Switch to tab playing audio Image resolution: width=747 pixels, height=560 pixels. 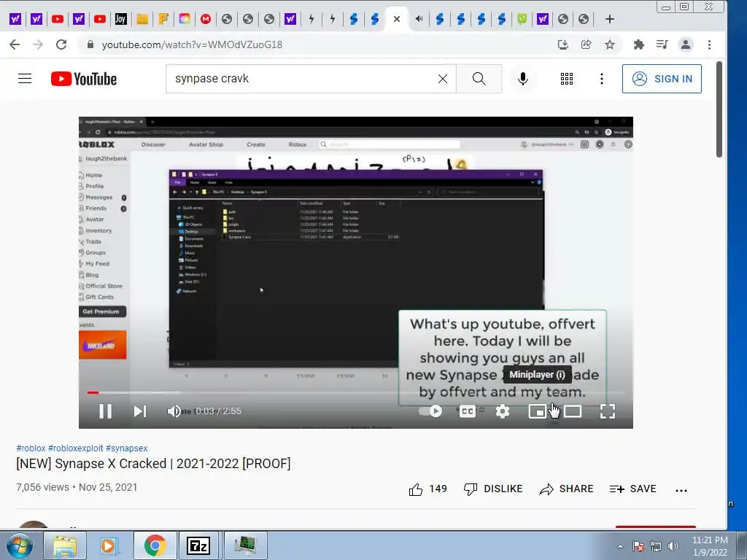point(419,19)
